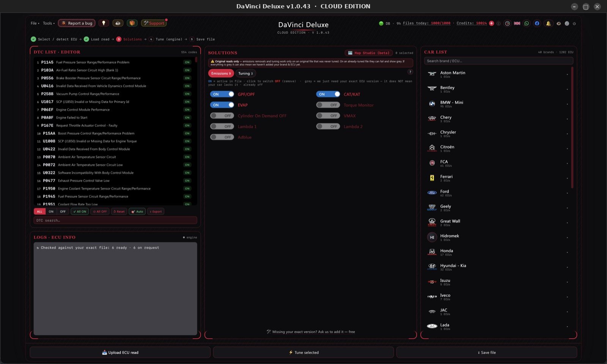The image size is (607, 364).
Task: Click the Tune selected button
Action: 303,352
